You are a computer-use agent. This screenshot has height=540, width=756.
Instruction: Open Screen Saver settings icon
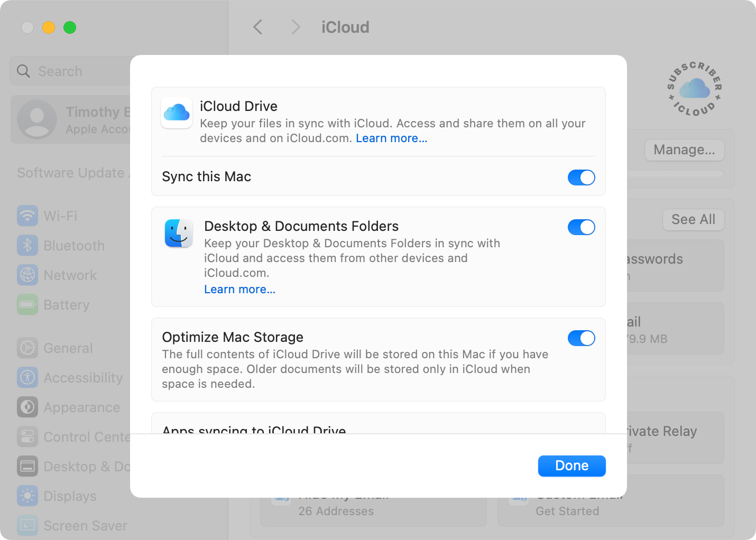(x=27, y=525)
